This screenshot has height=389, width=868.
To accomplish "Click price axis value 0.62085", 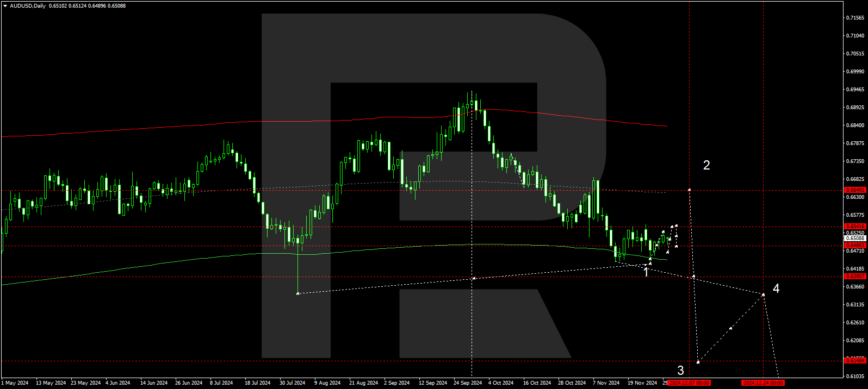I will [x=855, y=341].
